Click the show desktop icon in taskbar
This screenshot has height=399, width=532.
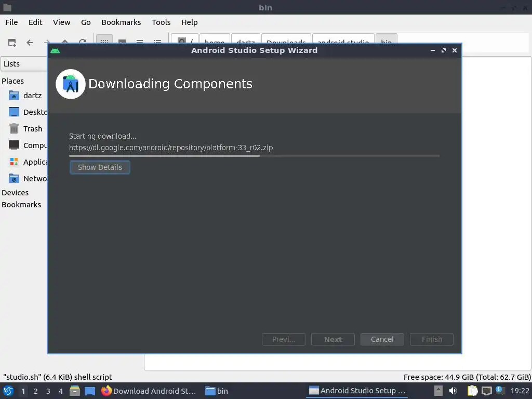[x=89, y=391]
